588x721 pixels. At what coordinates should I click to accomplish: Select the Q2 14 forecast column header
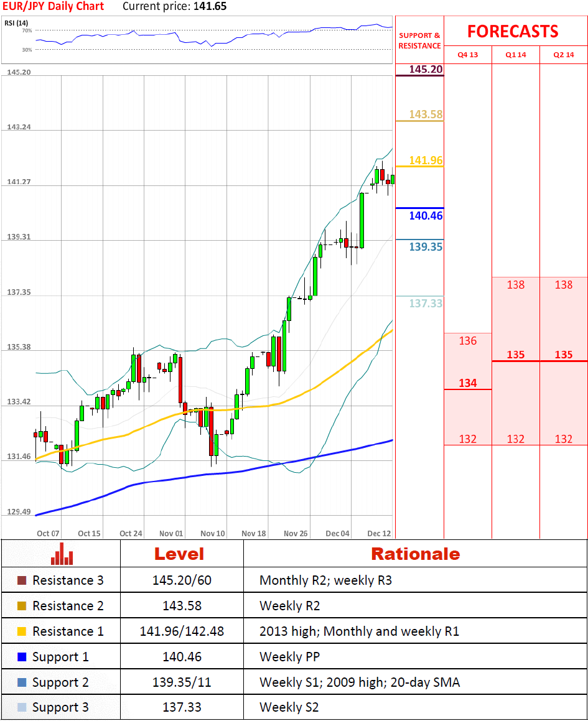pos(563,55)
